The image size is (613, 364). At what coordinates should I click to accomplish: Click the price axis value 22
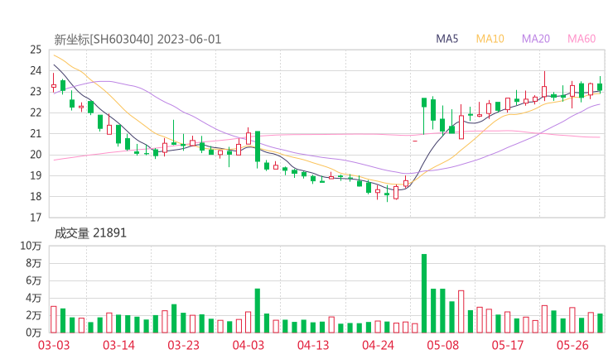click(x=36, y=113)
